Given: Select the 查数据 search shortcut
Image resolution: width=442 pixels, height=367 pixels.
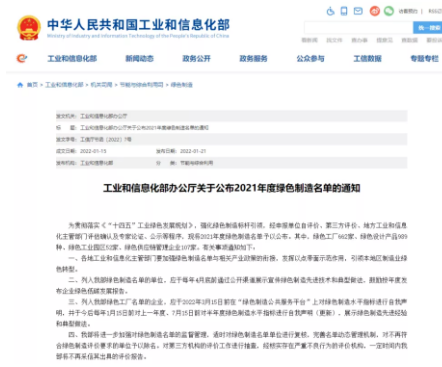Looking at the screenshot, I should click(x=410, y=40).
